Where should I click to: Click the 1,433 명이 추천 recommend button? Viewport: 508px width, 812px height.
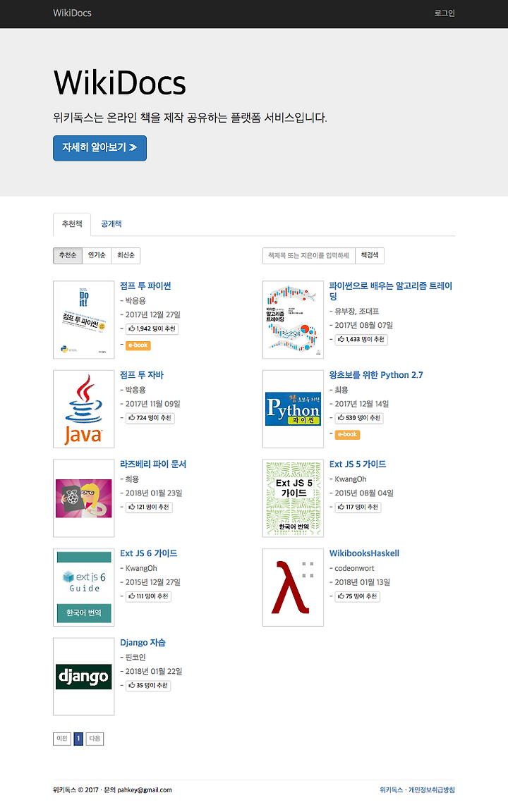(x=361, y=340)
